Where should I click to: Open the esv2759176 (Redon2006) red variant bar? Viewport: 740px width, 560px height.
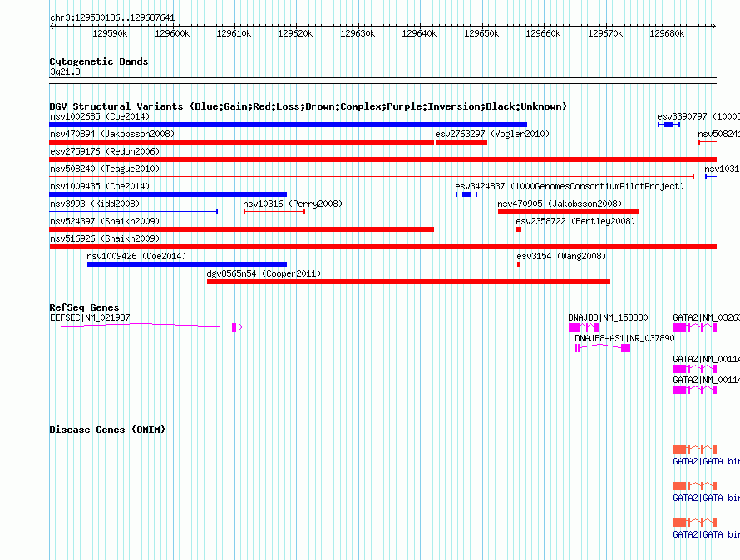coord(382,160)
